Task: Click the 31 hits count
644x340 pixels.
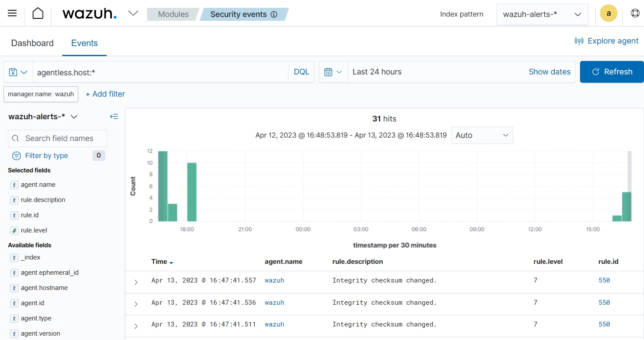Action: 384,119
